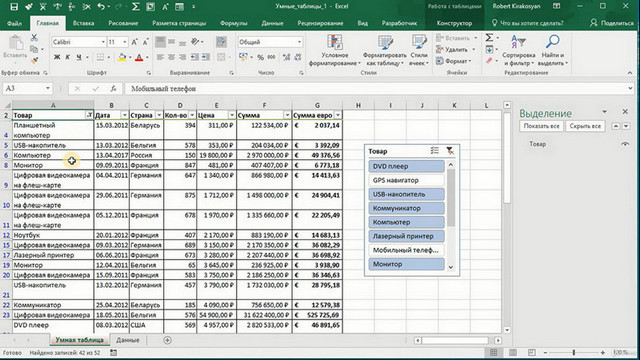Click the accounting number format icon
The image size is (640, 360).
coord(244,57)
